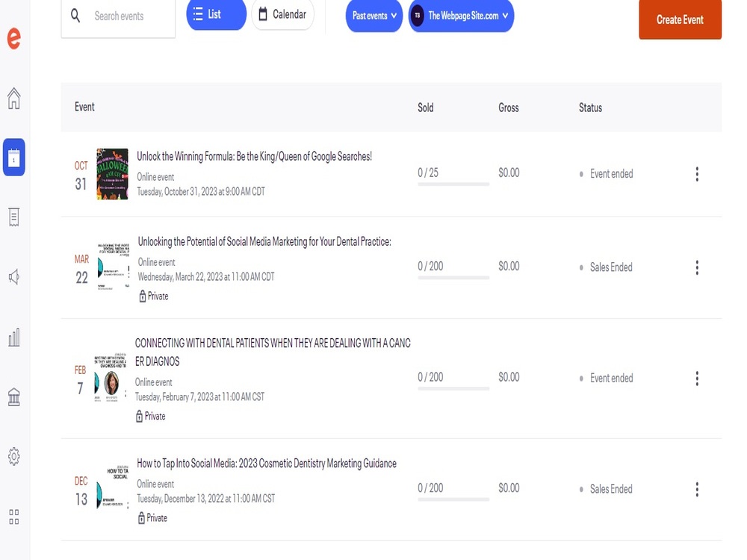Switch to List view

point(217,14)
